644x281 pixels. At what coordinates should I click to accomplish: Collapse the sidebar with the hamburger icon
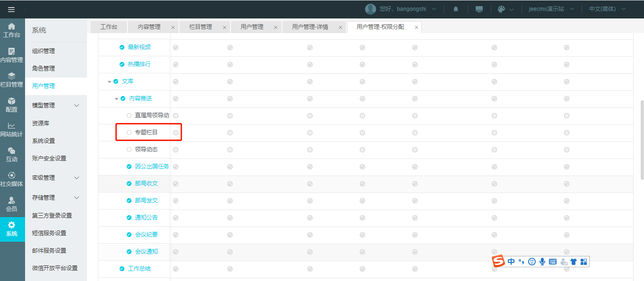pos(11,9)
